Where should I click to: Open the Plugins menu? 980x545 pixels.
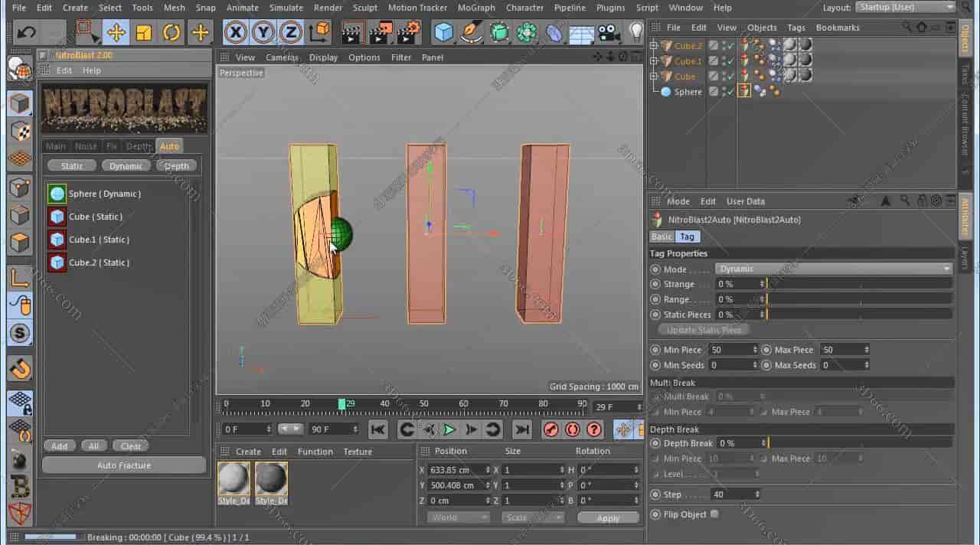pos(610,8)
